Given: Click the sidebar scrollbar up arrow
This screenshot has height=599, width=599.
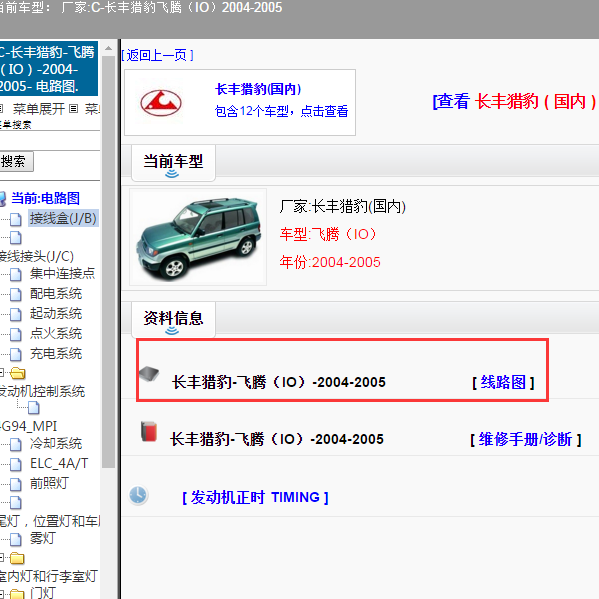Looking at the screenshot, I should click(108, 49).
